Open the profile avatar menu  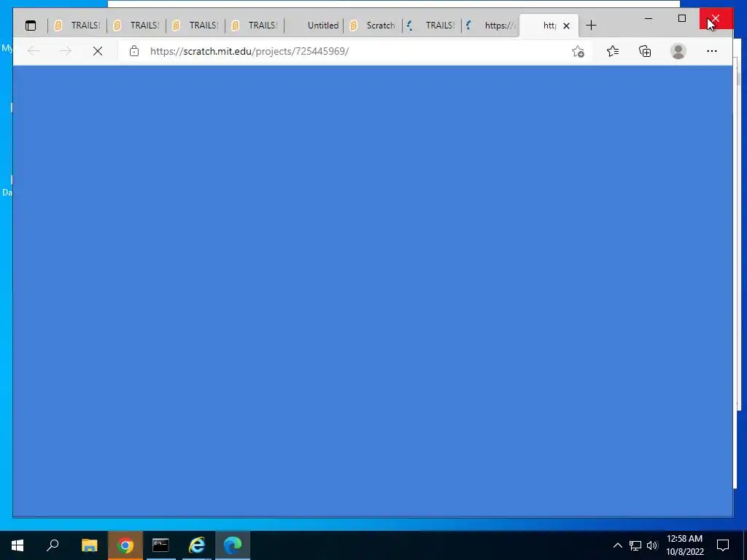point(678,51)
